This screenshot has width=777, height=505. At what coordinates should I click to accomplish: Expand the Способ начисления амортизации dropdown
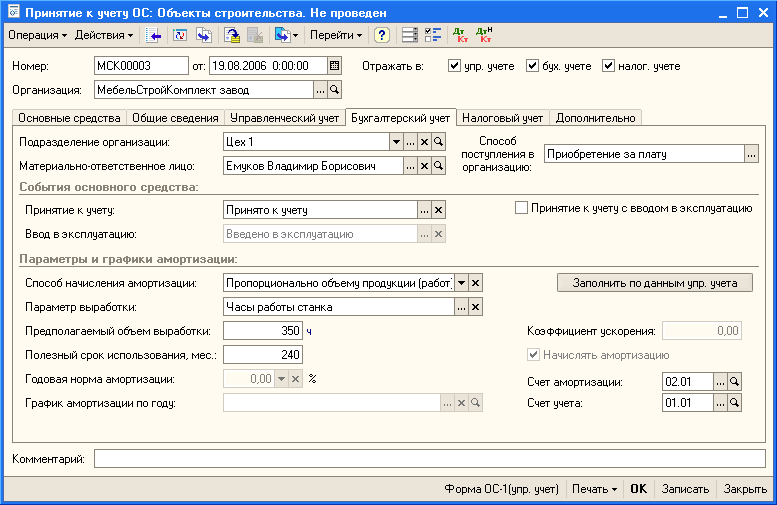(x=461, y=283)
